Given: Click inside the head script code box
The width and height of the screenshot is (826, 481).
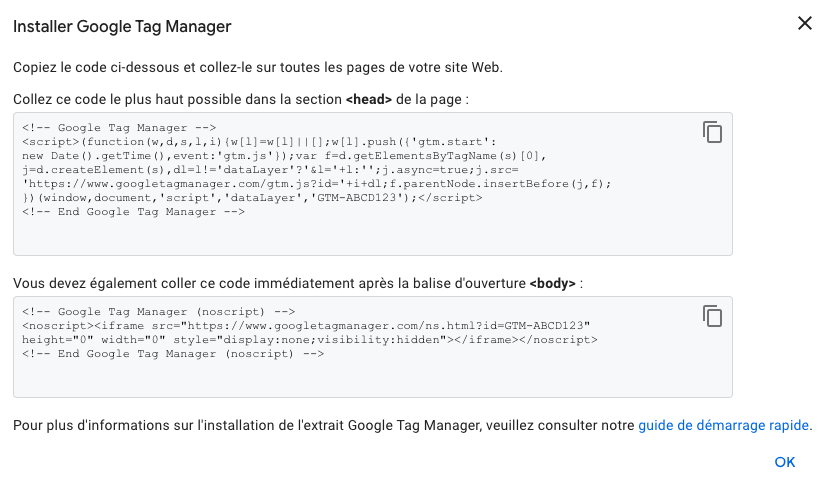Looking at the screenshot, I should click(372, 184).
